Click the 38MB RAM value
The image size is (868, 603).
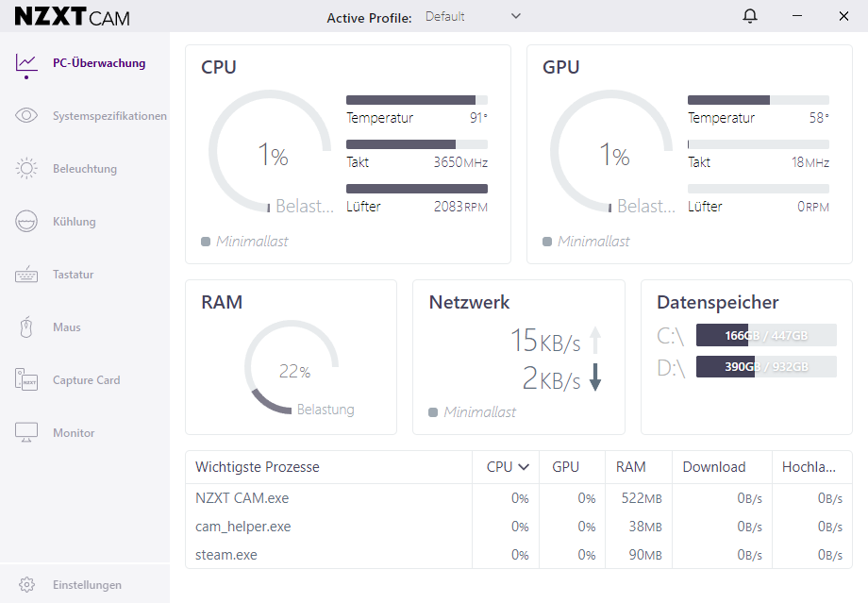(645, 526)
